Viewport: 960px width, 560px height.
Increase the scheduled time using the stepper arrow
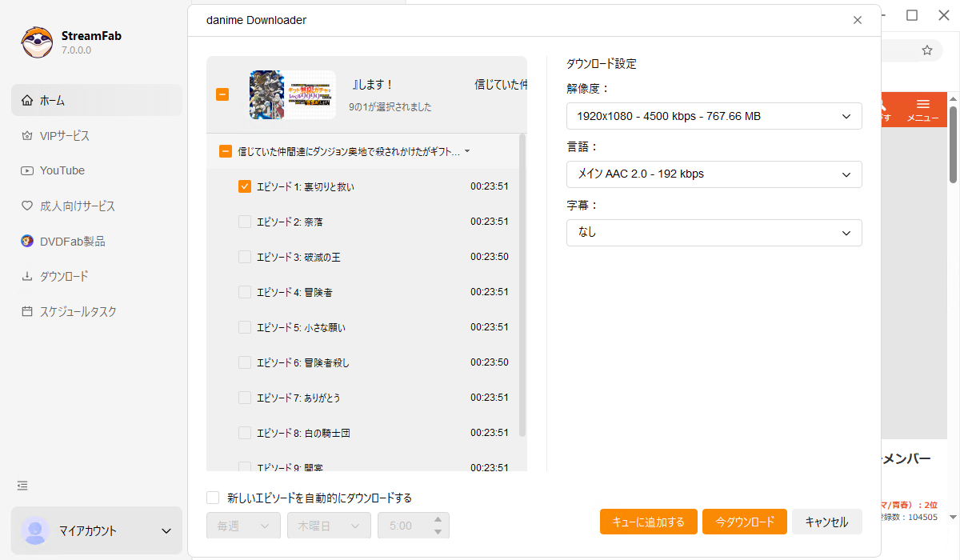438,520
